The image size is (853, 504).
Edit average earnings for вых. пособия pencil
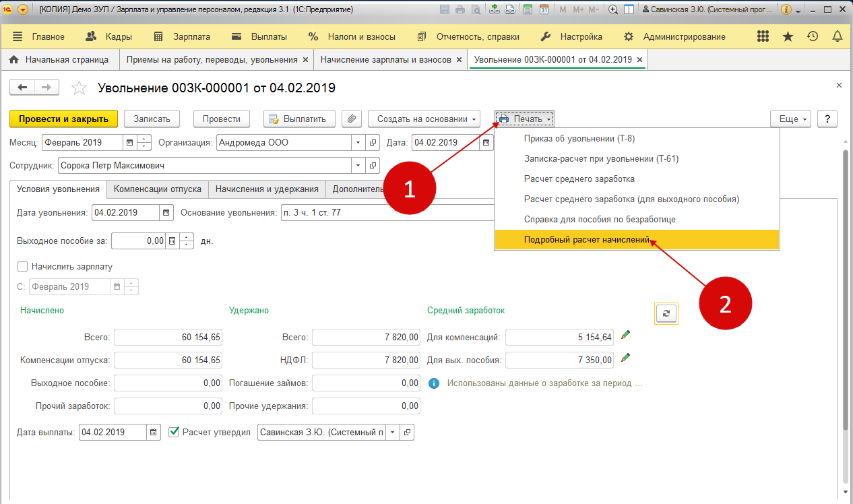click(x=626, y=358)
